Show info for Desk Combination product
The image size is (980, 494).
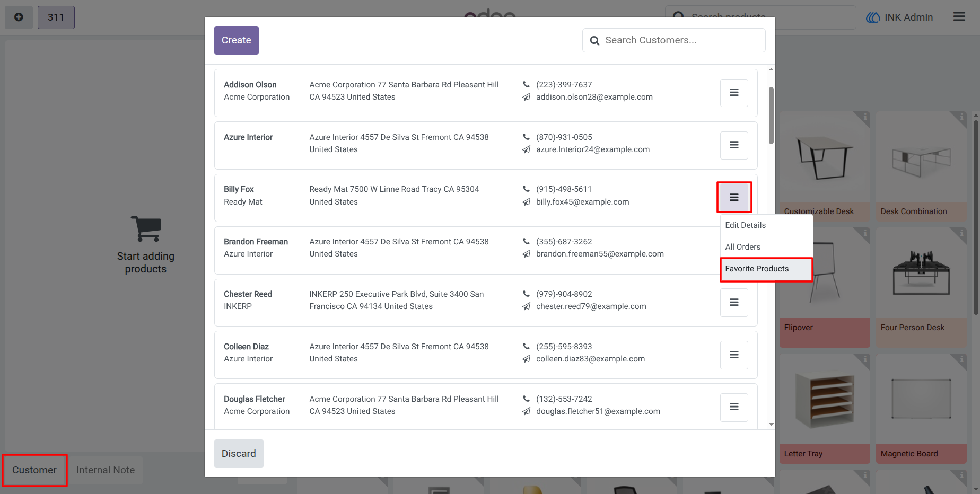click(961, 117)
